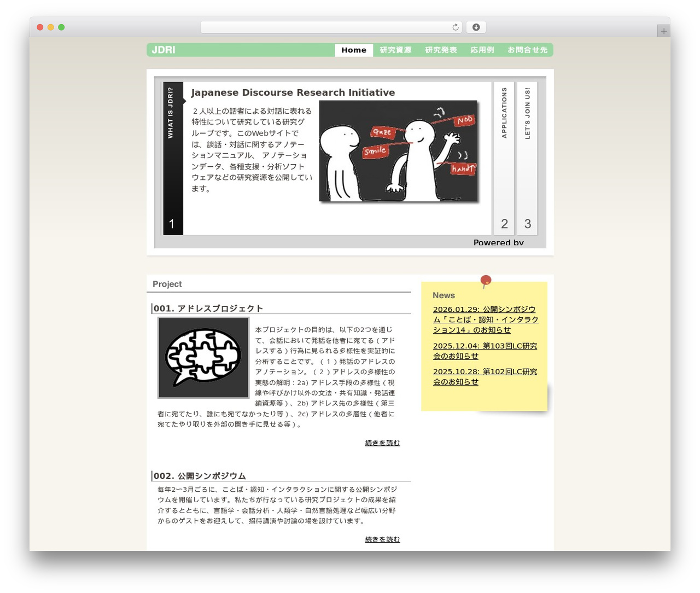Open the 応用例 menu item
700x593 pixels.
coord(482,50)
